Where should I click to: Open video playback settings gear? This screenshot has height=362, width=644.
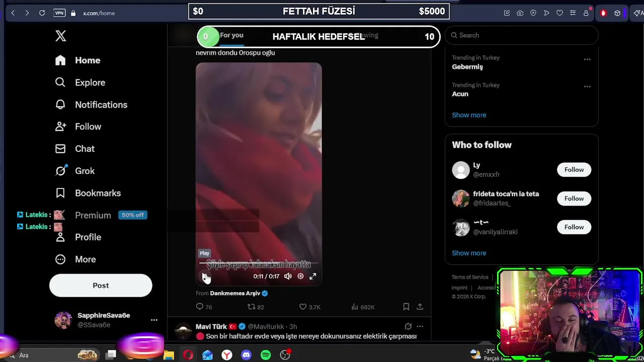tap(300, 276)
